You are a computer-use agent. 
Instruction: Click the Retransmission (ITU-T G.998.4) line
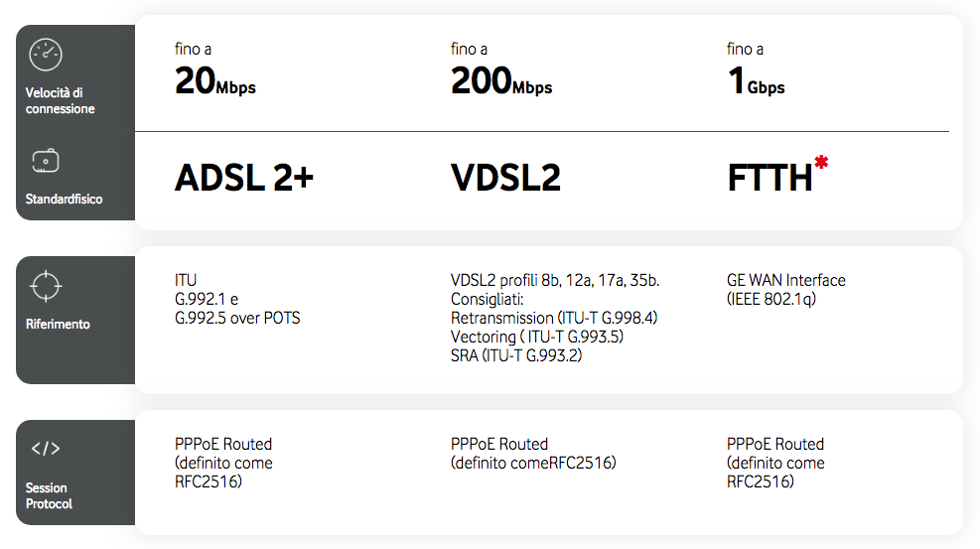tap(554, 318)
